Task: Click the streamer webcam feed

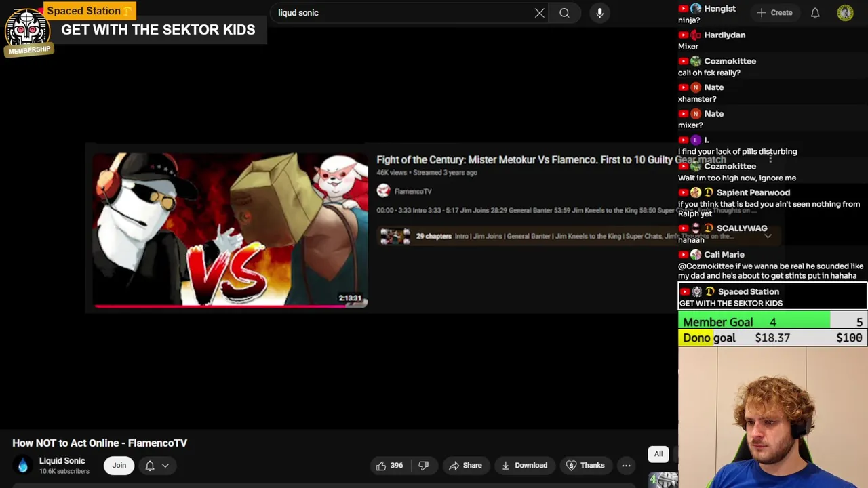Action: coord(773,417)
